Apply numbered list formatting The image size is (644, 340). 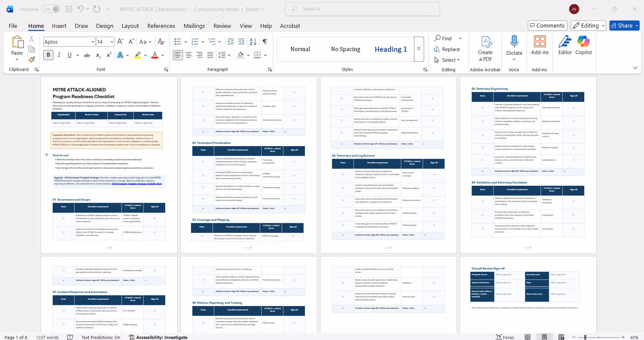pos(195,42)
